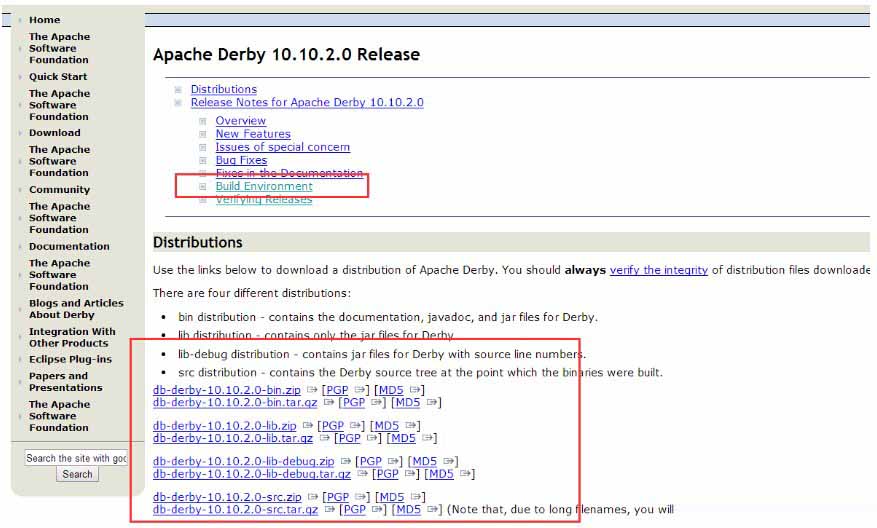
Task: Expand the Home sidebar arrow
Action: coord(20,20)
